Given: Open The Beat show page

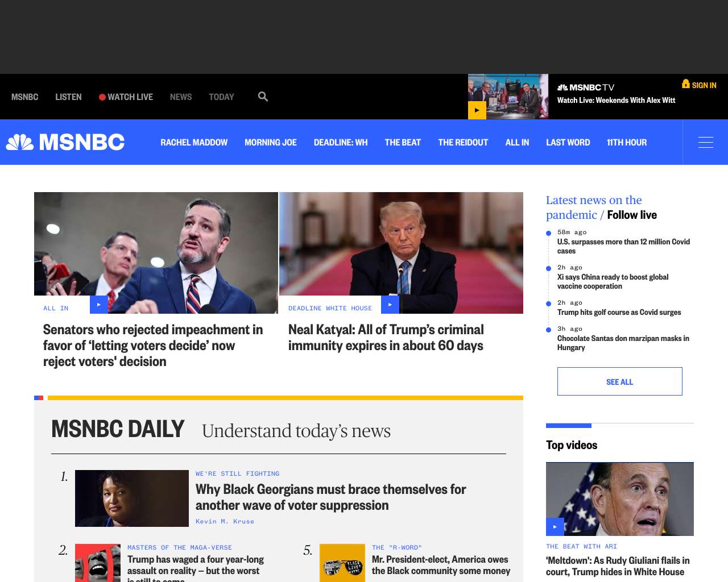Looking at the screenshot, I should click(x=403, y=143).
